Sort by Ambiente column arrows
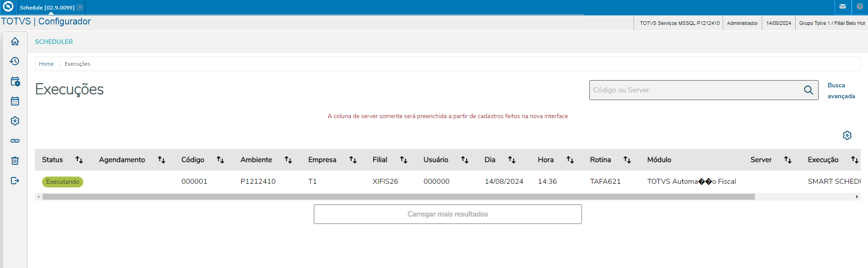The height and width of the screenshot is (268, 868). (x=288, y=160)
